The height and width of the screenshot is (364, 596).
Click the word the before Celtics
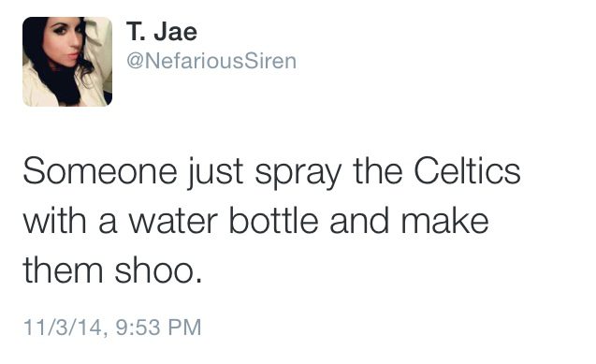(x=377, y=171)
